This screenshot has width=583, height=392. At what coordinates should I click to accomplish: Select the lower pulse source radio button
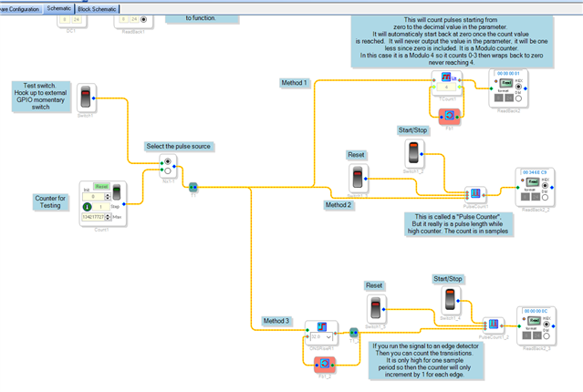[x=168, y=170]
